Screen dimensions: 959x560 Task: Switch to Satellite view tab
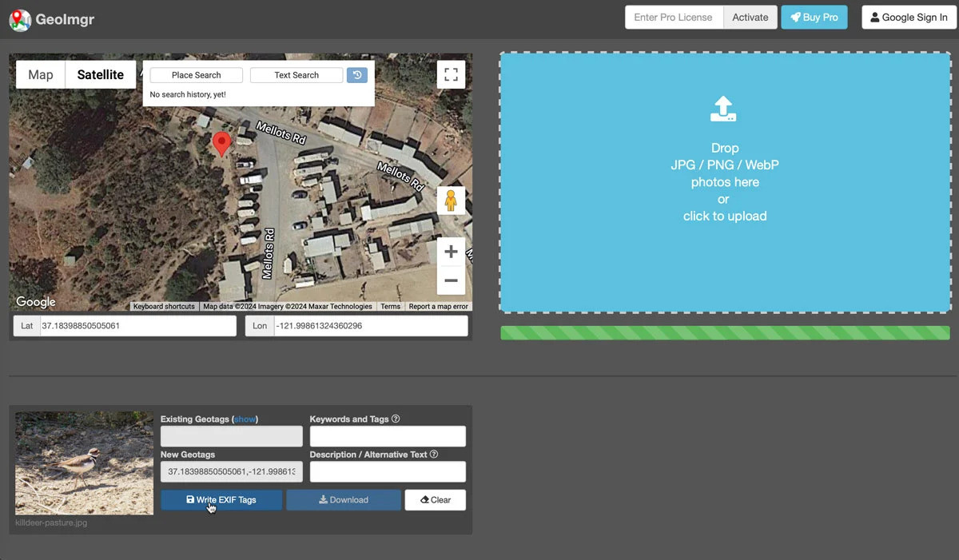pyautogui.click(x=101, y=75)
